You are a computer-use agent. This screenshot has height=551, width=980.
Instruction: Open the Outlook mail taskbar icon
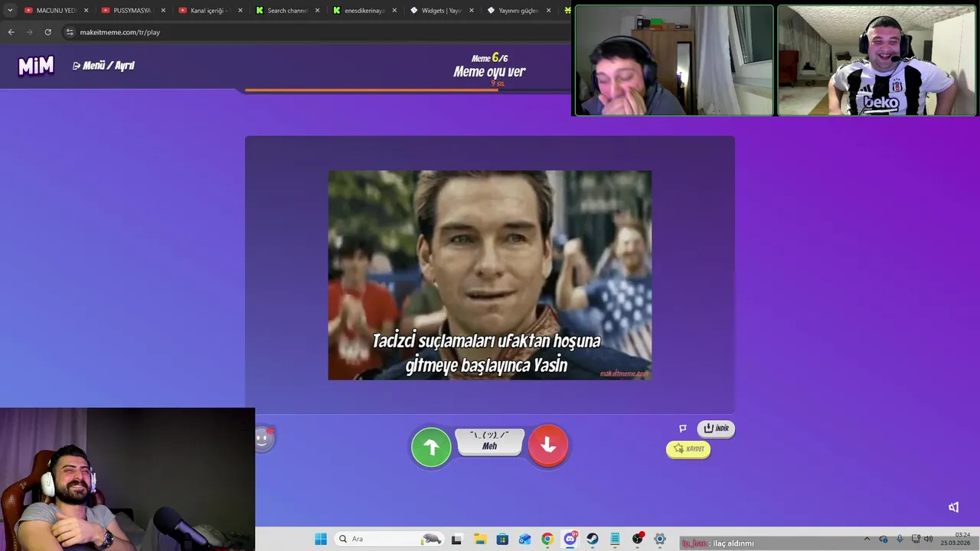524,540
